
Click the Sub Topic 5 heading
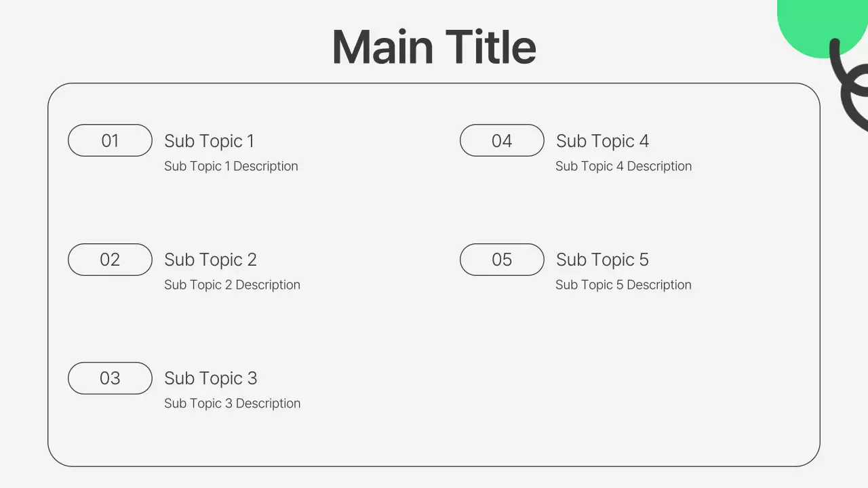click(602, 260)
